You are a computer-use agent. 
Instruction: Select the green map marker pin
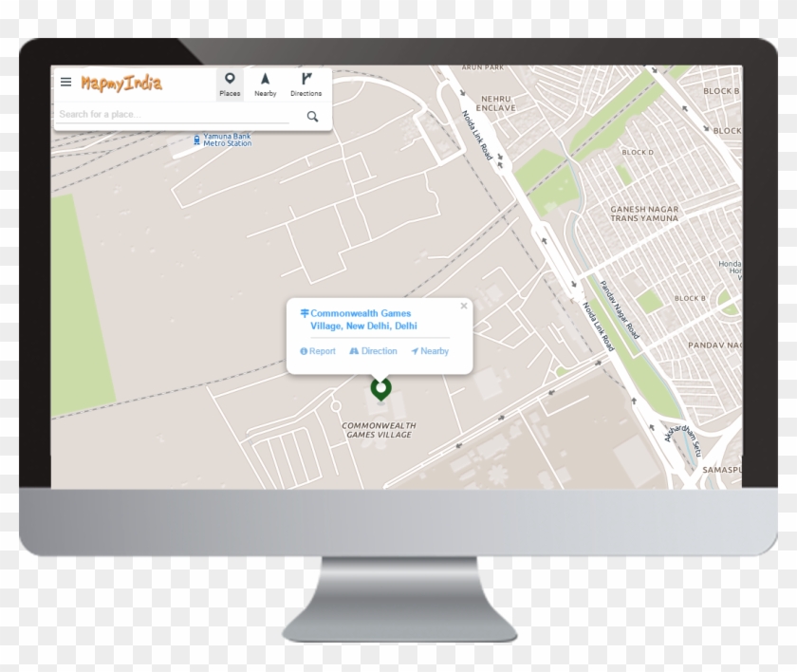tap(380, 391)
